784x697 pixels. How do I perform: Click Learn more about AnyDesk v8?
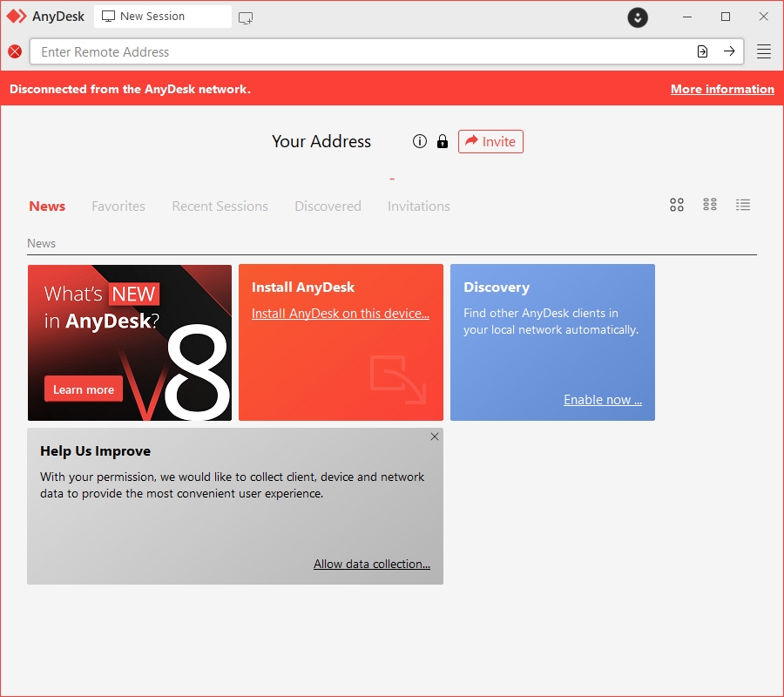83,389
